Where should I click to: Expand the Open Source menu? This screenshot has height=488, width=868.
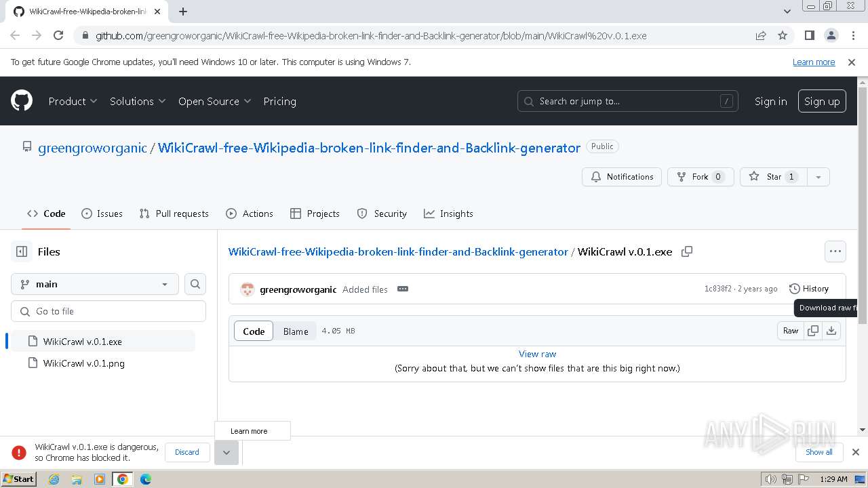pyautogui.click(x=214, y=101)
